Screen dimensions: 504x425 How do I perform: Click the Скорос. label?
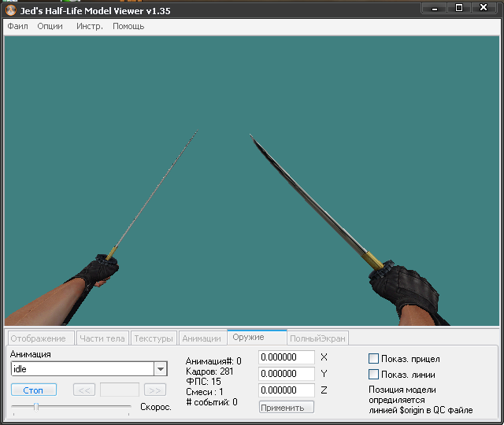point(156,407)
